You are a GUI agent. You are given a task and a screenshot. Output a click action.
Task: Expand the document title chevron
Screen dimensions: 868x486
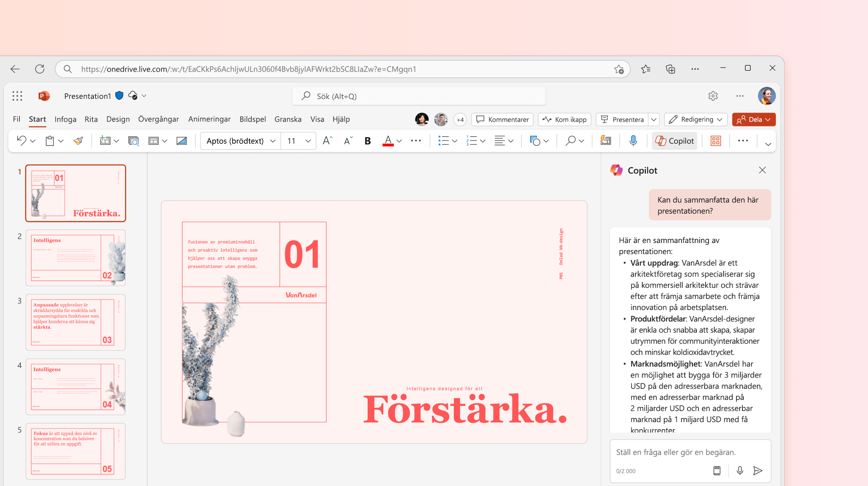coord(144,96)
